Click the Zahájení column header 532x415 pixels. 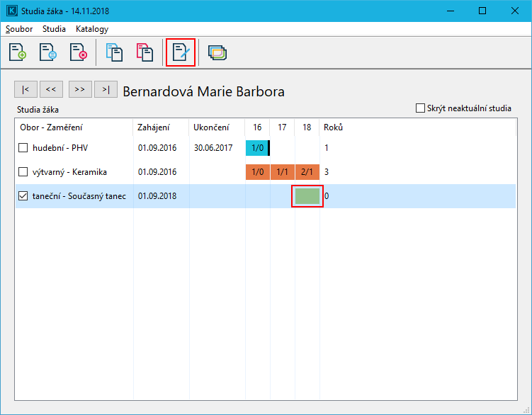click(x=154, y=127)
